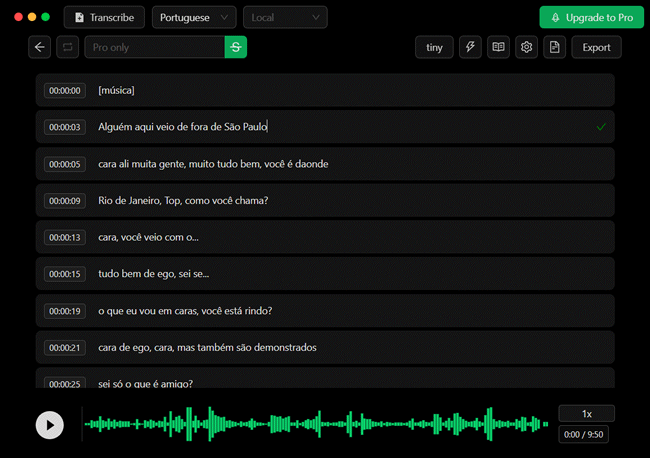Select line 'cara de ego, cara, mas também'
650x458 pixels.
pyautogui.click(x=325, y=348)
